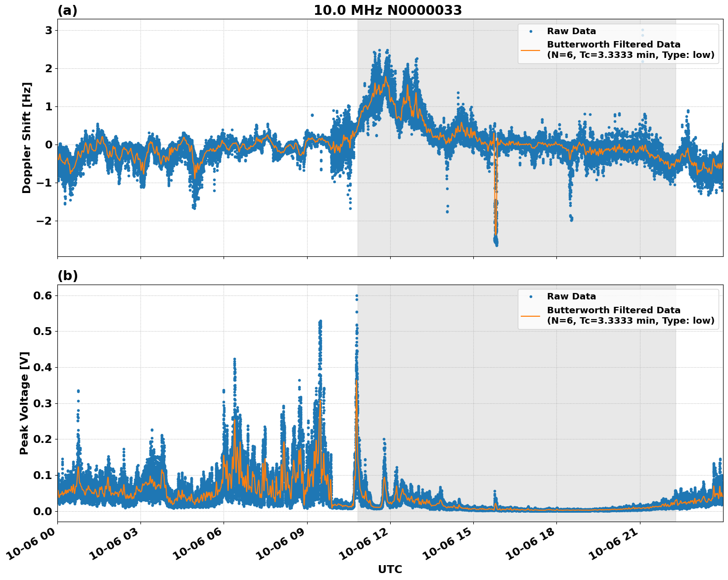728x580 pixels.
Task: Click the blue dot marker icon in panel (a) legend
Action: (532, 31)
